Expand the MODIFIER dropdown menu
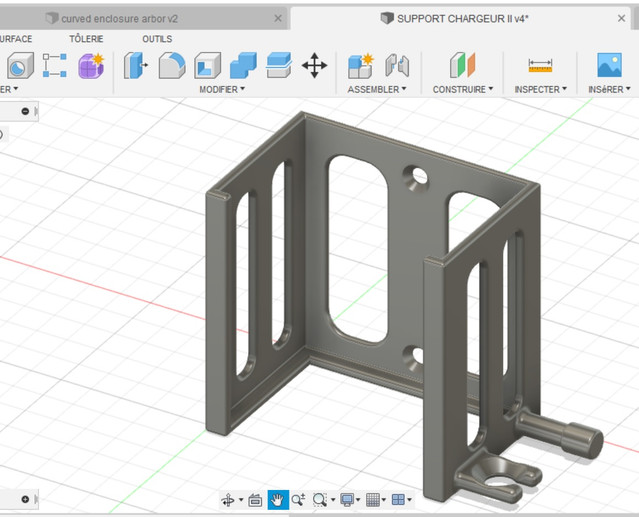Image resolution: width=639 pixels, height=517 pixels. coord(222,90)
